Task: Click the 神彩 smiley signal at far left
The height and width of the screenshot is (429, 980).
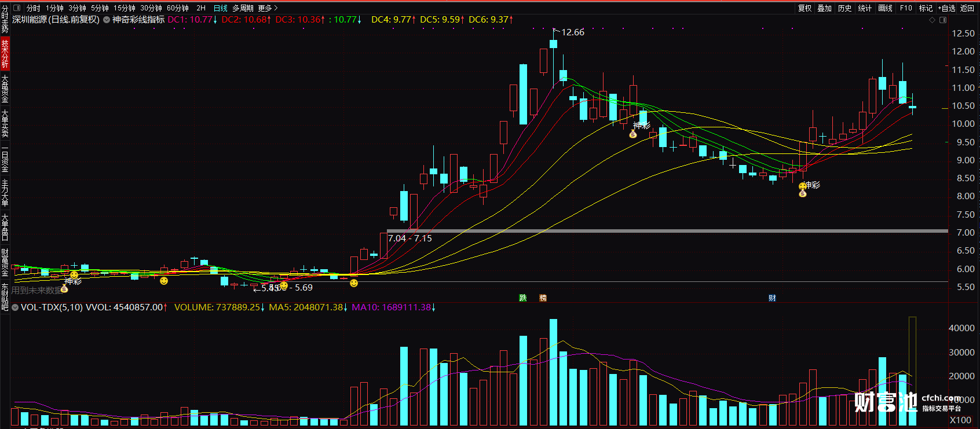Action: [74, 275]
